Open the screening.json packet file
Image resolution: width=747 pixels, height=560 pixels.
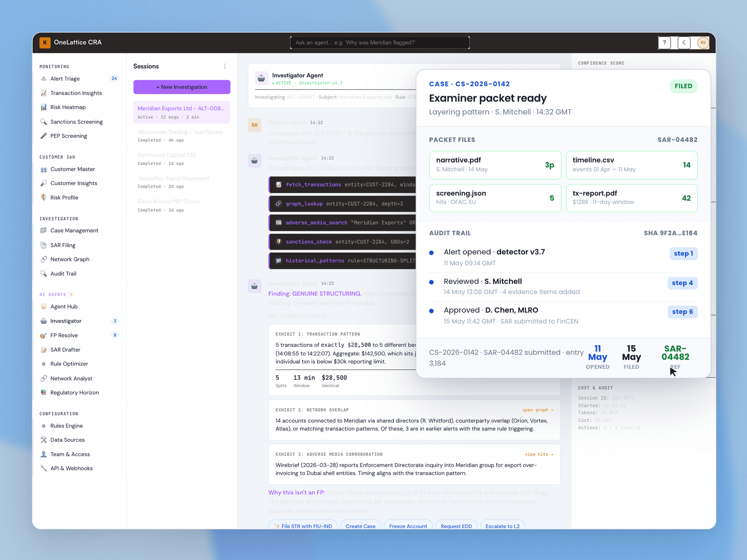[495, 198]
